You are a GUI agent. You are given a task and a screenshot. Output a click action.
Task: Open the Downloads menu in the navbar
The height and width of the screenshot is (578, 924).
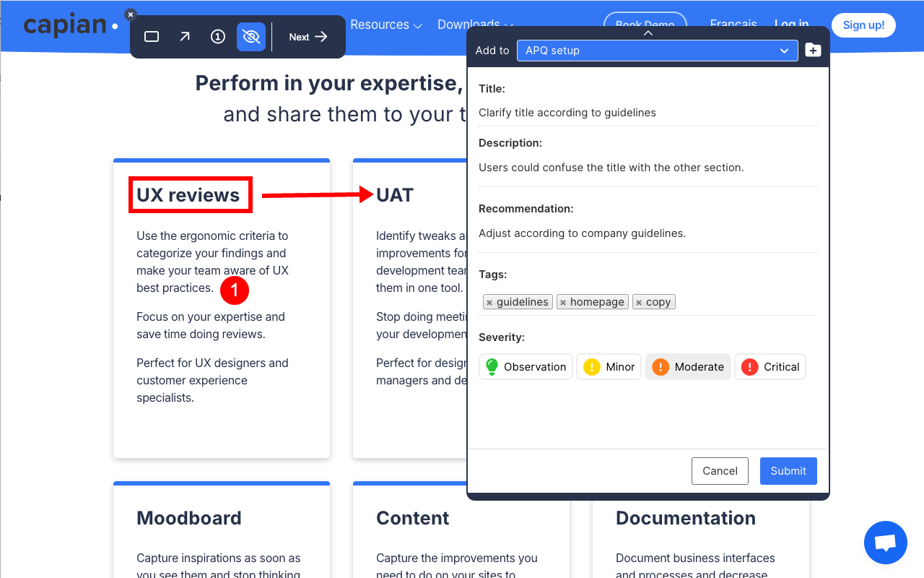(476, 25)
